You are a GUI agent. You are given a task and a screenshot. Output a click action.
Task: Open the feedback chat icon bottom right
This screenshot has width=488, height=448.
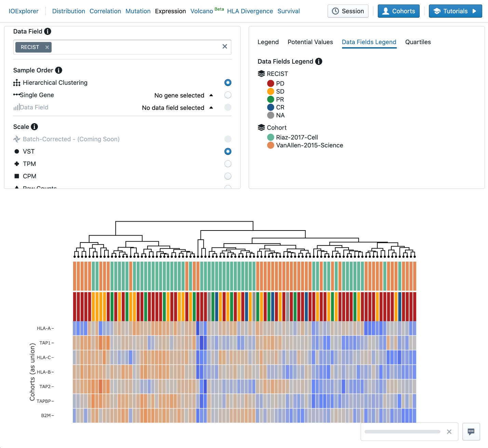pyautogui.click(x=471, y=432)
